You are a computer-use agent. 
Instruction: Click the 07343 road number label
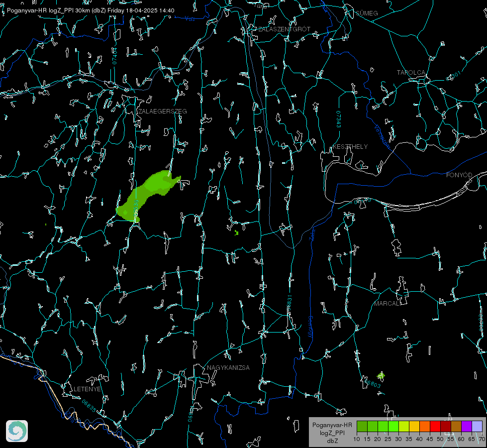(x=338, y=119)
